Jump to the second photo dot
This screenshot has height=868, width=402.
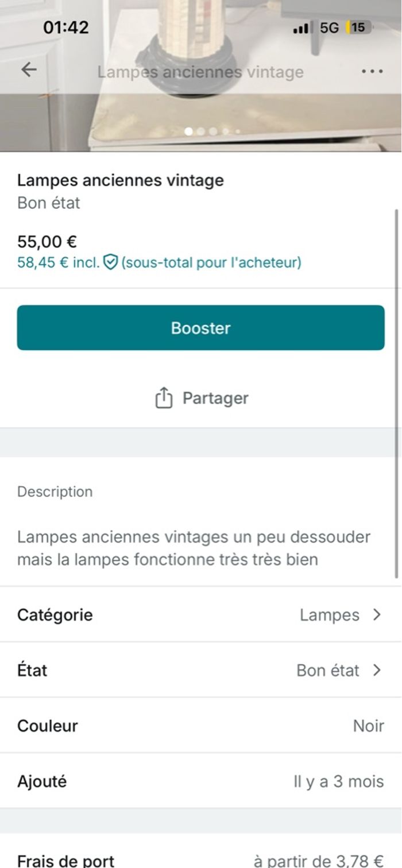point(201,131)
